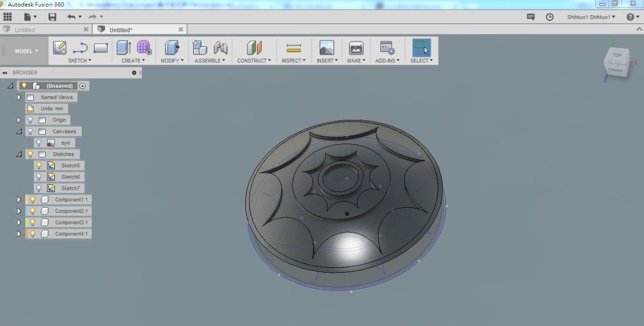Activate the (Unsaved) root component radio
The height and width of the screenshot is (326, 644).
[82, 86]
